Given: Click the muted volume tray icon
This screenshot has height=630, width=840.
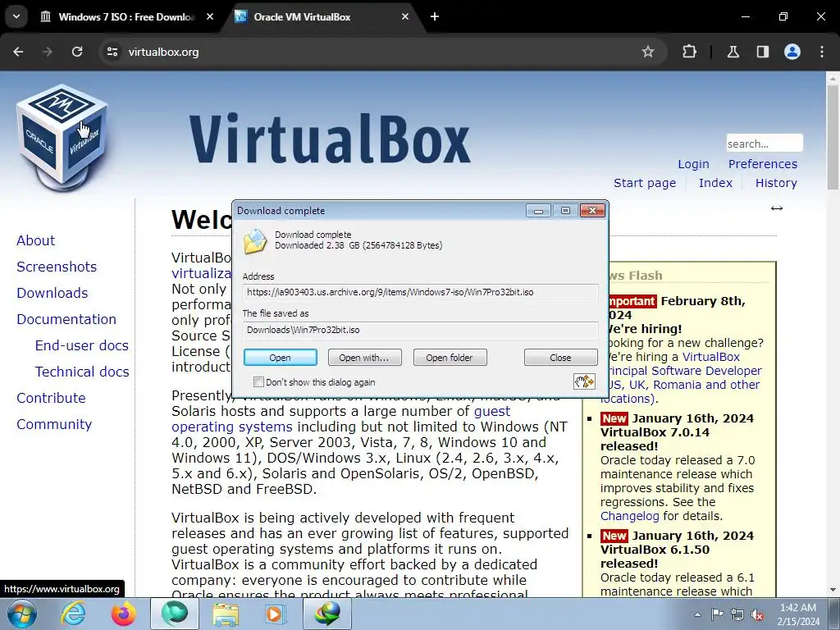Looking at the screenshot, I should click(x=757, y=614).
